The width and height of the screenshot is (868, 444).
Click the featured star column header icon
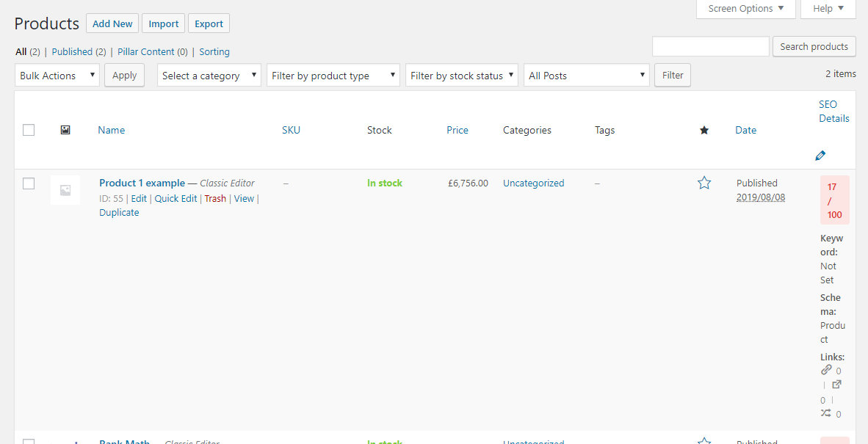704,130
